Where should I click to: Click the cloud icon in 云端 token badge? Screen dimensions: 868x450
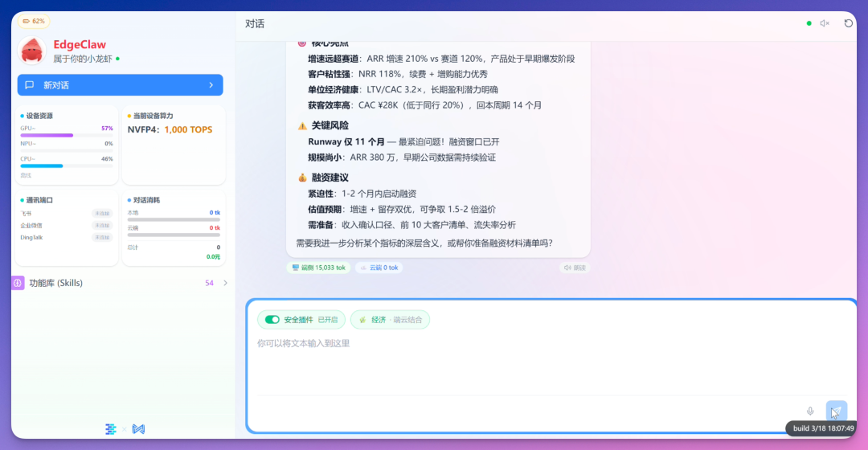[364, 268]
